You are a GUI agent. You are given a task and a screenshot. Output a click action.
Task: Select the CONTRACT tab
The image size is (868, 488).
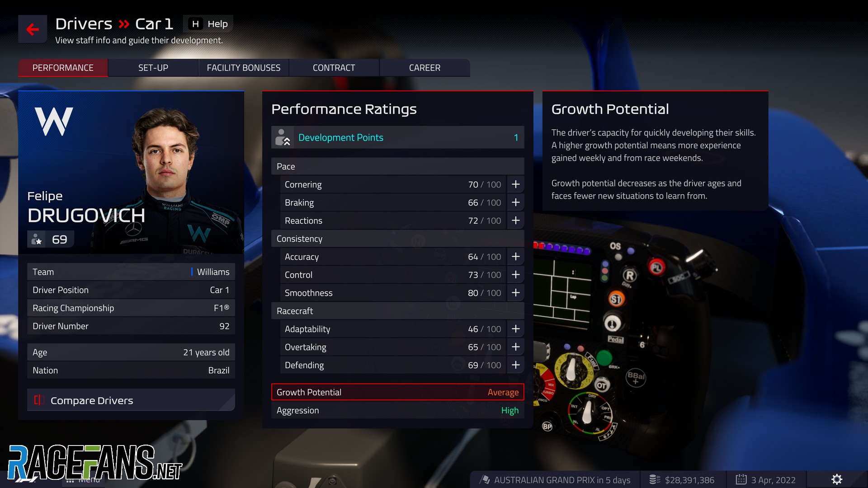point(333,67)
